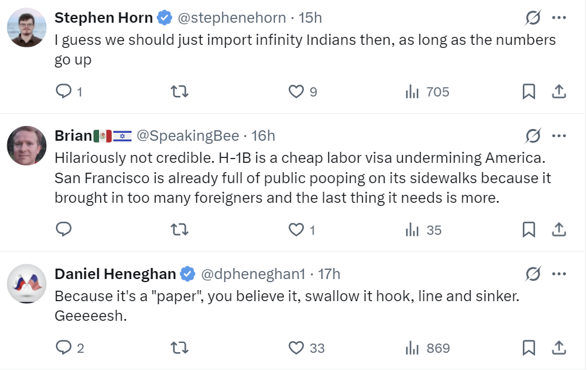Share Brian's tweet
Viewport: 588px width, 370px height.
tap(558, 230)
